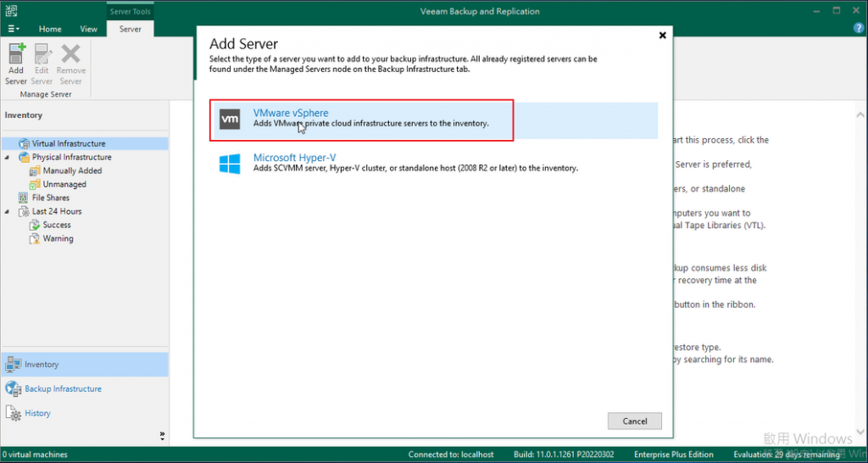Switch to the View ribbon tab
The image size is (868, 463).
[x=88, y=29]
